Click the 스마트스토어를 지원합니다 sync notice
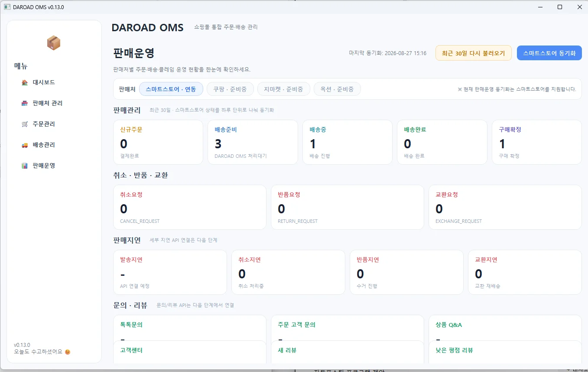588x372 pixels. pos(517,89)
